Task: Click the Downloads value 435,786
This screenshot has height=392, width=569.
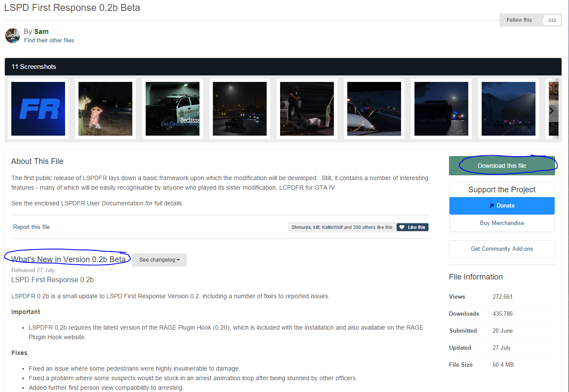Action: click(503, 314)
